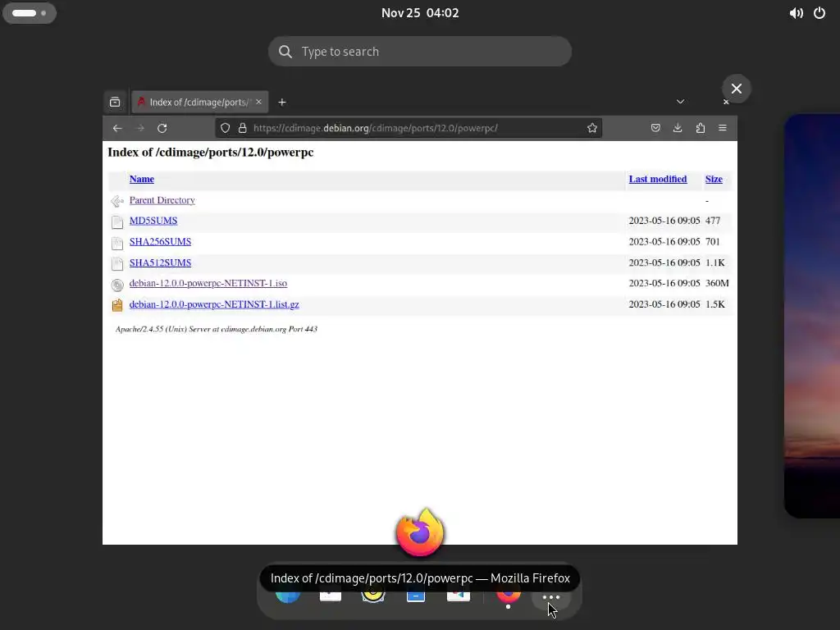Screen dimensions: 840x630
Task: Go to the Parent Directory link
Action: pos(162,200)
